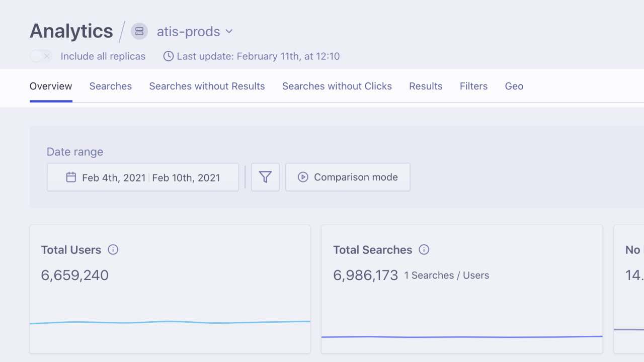Image resolution: width=644 pixels, height=362 pixels.
Task: Click the Total Searches trend line chart
Action: click(462, 337)
